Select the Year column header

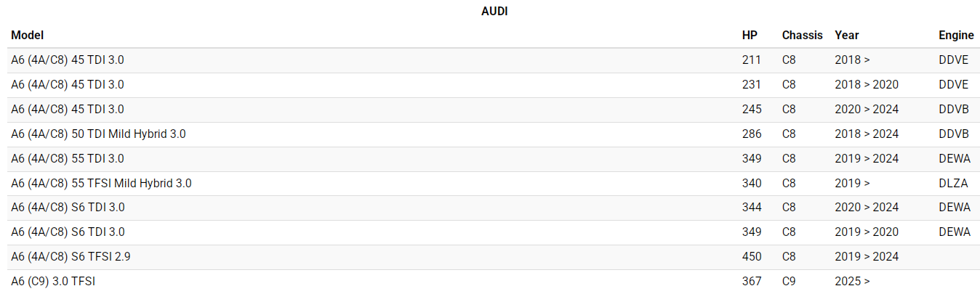[x=846, y=35]
